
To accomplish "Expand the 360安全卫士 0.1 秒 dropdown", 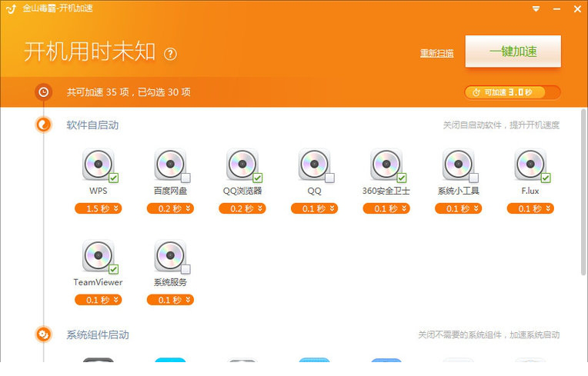I will pyautogui.click(x=386, y=208).
